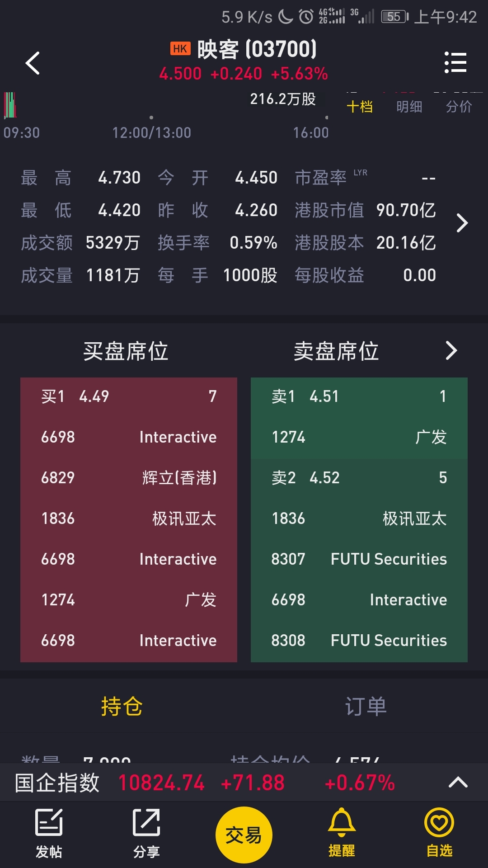Tap the red-green volume bars on chart
Viewport: 488px width, 868px height.
pyautogui.click(x=10, y=105)
